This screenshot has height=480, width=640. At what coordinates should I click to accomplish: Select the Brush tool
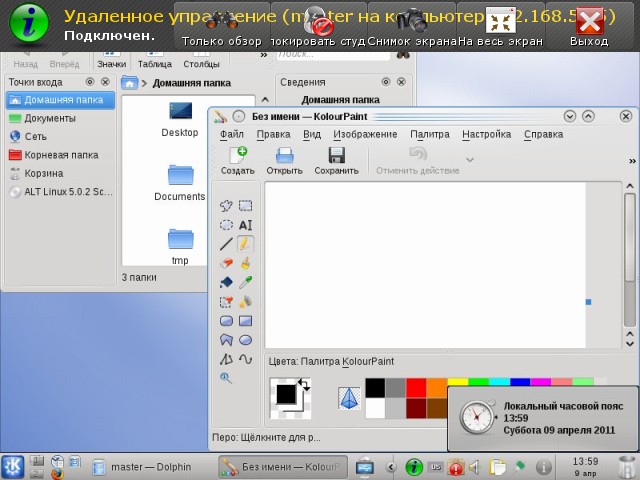[x=245, y=263]
